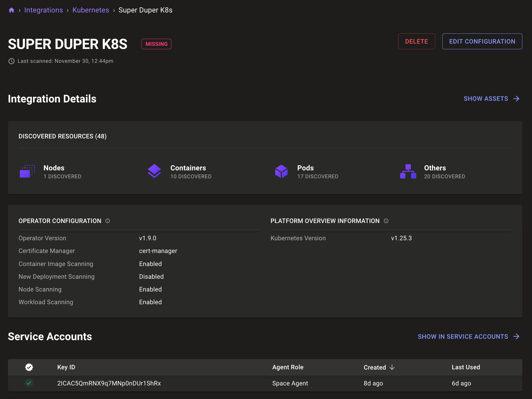Click the Home icon in the breadcrumb

click(11, 10)
